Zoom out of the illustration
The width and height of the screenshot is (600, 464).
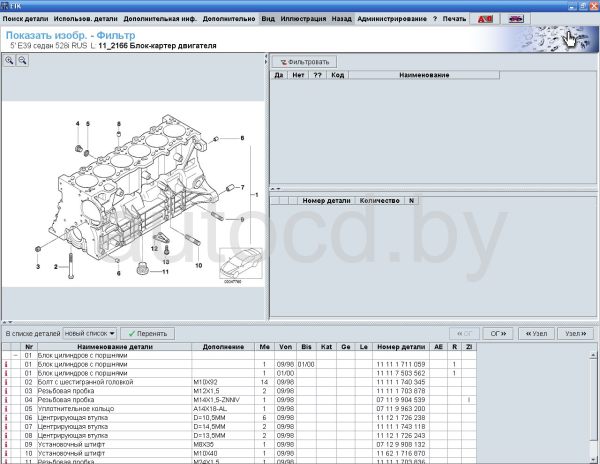(23, 60)
